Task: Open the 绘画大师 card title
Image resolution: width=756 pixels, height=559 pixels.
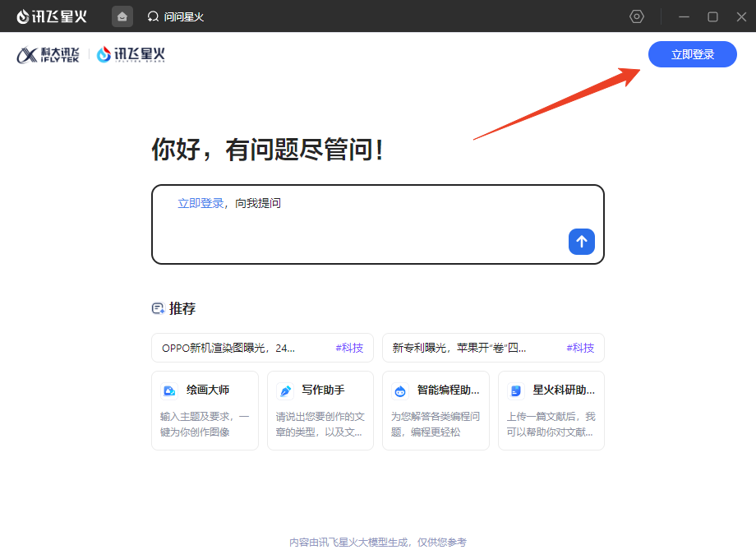Action: 208,390
